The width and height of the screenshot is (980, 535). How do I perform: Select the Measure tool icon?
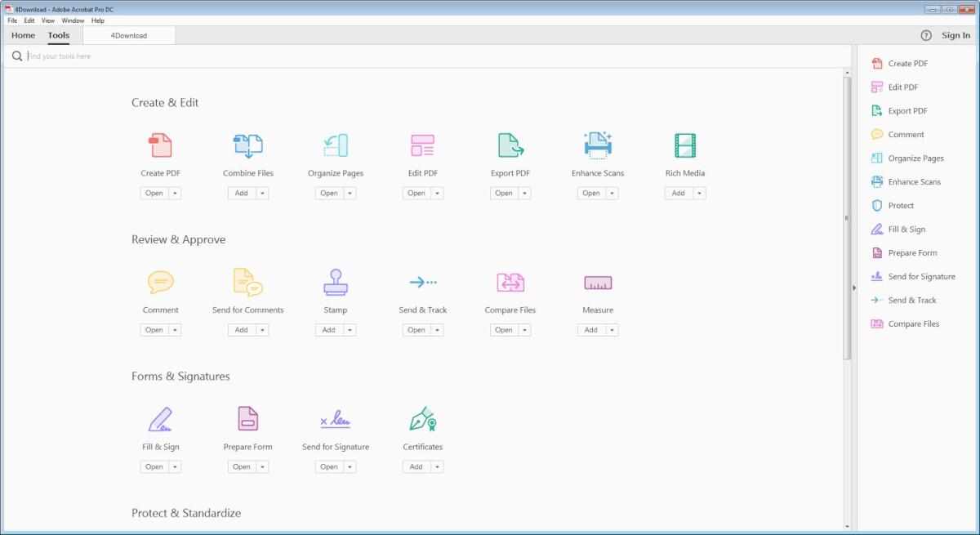pyautogui.click(x=597, y=283)
